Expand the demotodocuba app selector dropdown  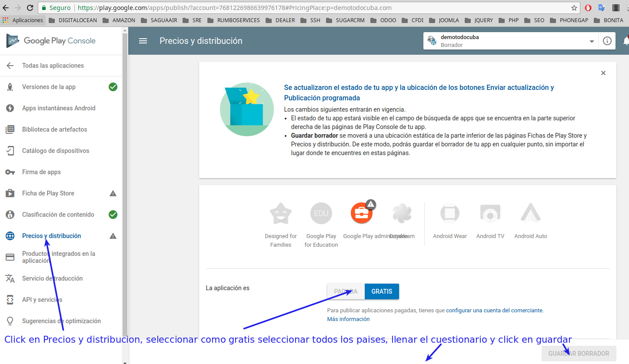[x=592, y=41]
